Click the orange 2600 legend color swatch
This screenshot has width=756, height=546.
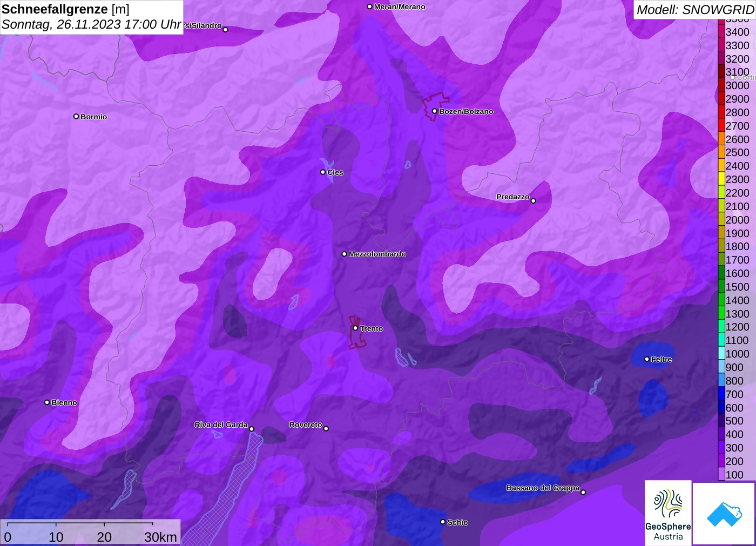[x=721, y=139]
